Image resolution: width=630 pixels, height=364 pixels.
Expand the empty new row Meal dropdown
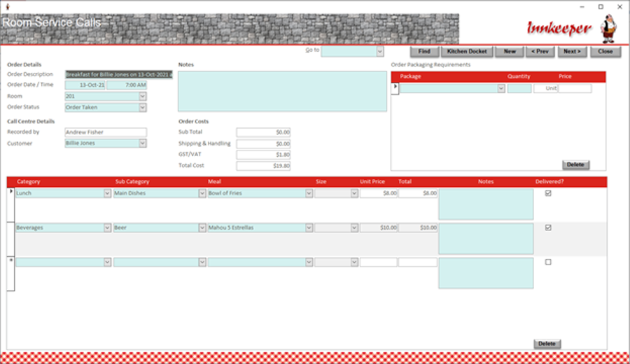click(309, 262)
